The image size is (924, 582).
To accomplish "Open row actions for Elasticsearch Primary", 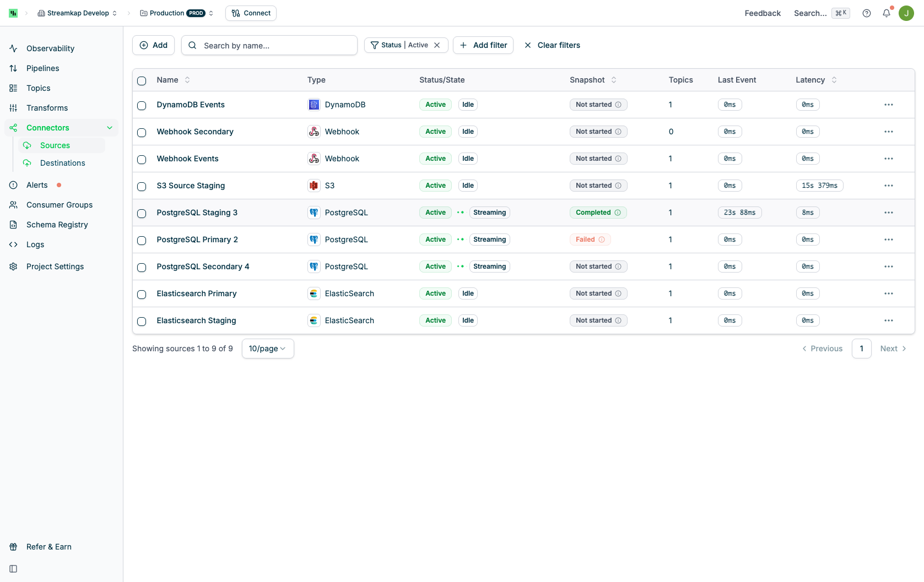I will [889, 293].
